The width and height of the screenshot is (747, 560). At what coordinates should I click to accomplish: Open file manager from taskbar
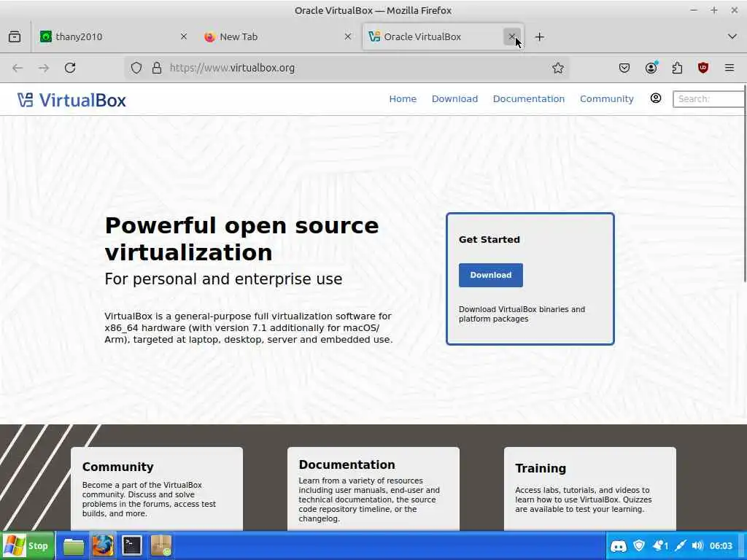coord(74,546)
